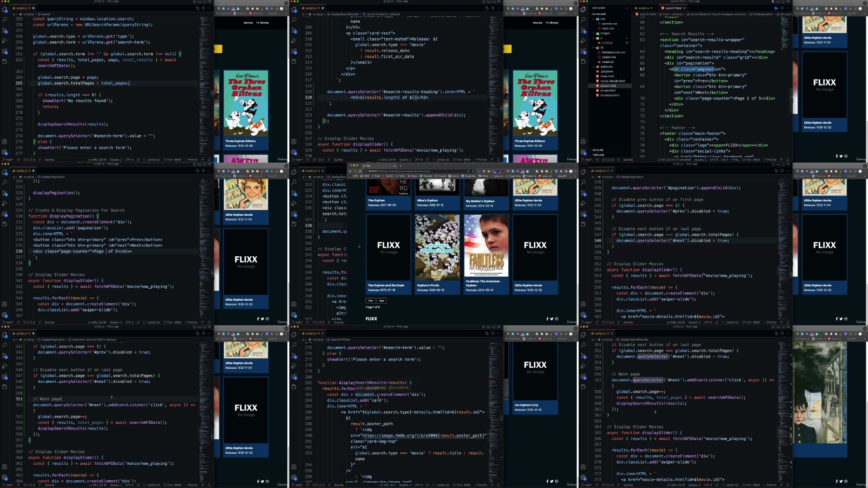Close the search.html editor tab
Screen dimensions: 868x488
point(684,8)
